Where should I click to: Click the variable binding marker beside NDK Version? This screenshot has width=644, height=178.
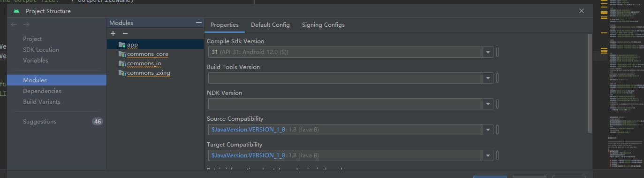click(497, 104)
